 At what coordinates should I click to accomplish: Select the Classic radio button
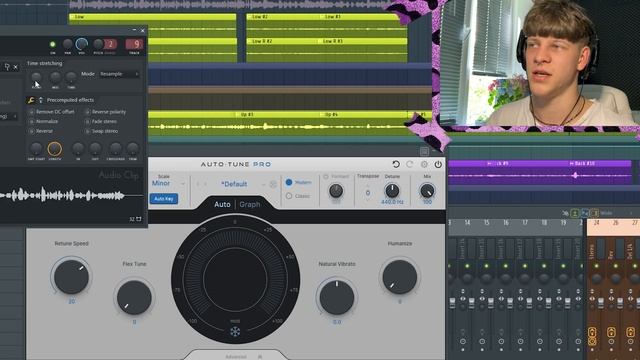289,196
